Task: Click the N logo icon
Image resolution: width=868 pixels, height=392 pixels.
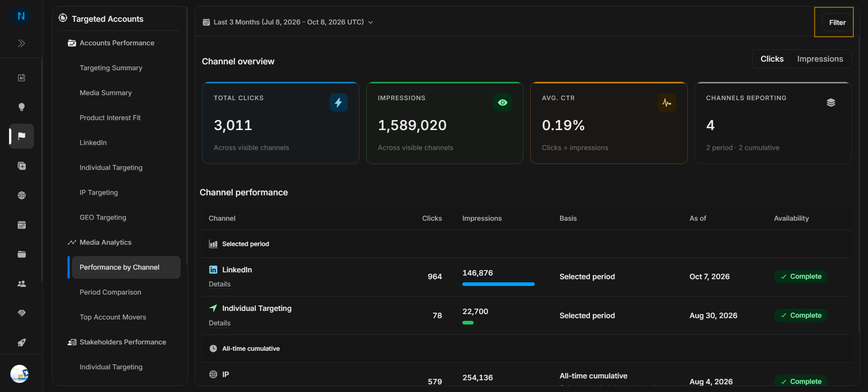Action: pyautogui.click(x=21, y=16)
